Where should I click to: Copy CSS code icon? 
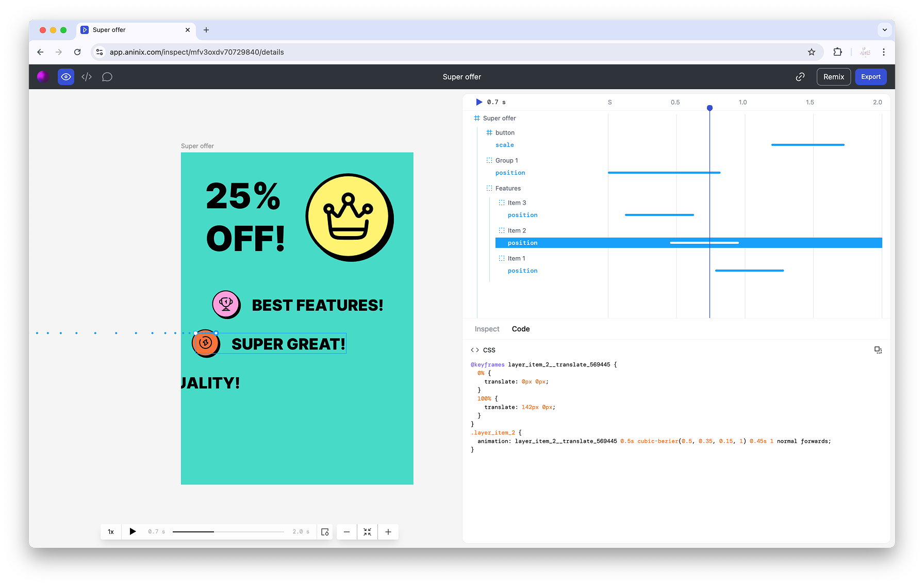click(x=878, y=350)
